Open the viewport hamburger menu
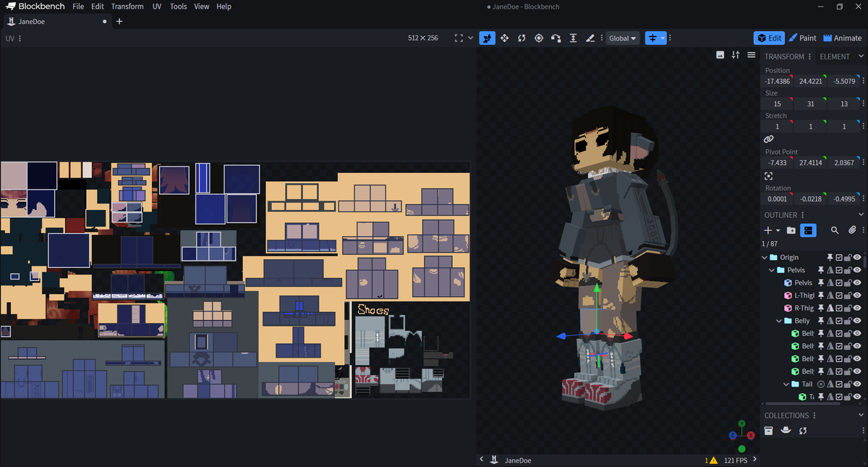The height and width of the screenshot is (467, 868). point(752,55)
